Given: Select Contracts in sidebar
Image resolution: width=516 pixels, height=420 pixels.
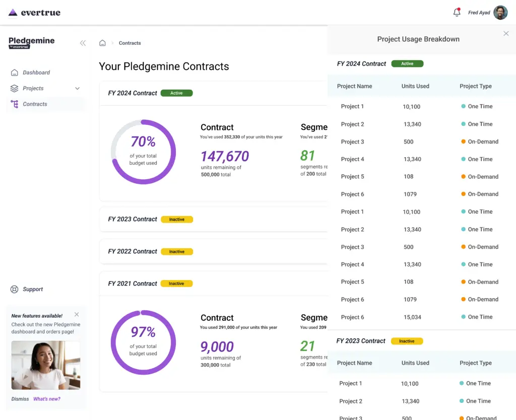Looking at the screenshot, I should tap(45, 104).
